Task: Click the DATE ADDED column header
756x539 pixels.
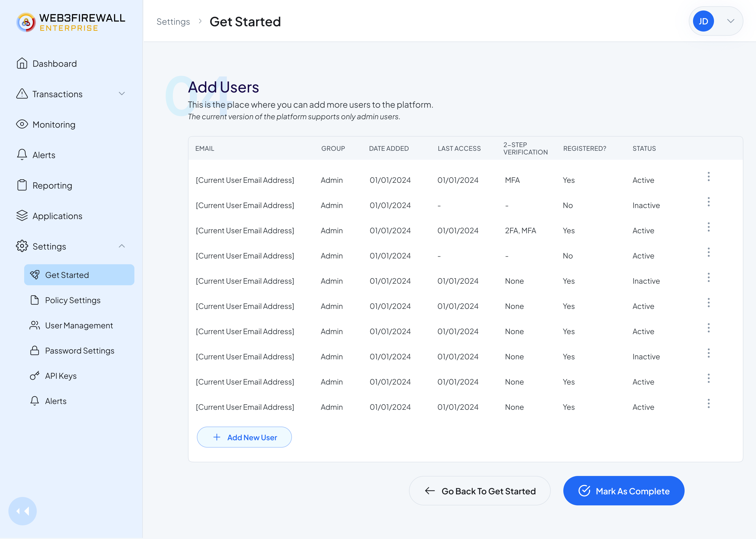Action: click(x=388, y=148)
